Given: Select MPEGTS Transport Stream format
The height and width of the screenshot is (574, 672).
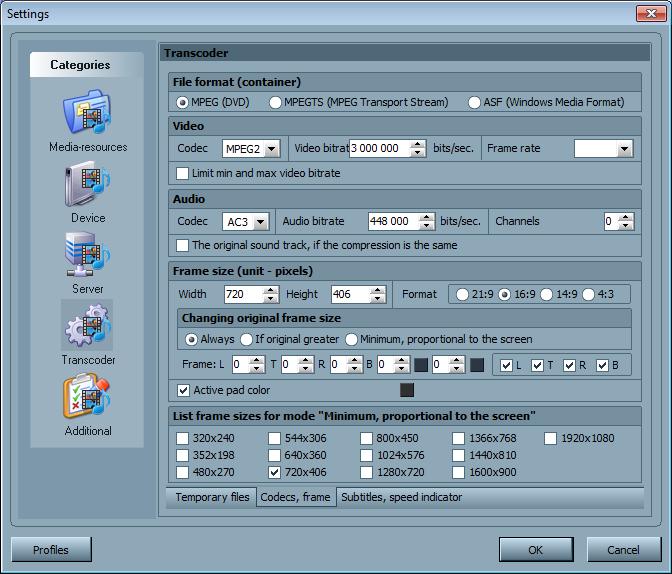Looking at the screenshot, I should pyautogui.click(x=275, y=102).
